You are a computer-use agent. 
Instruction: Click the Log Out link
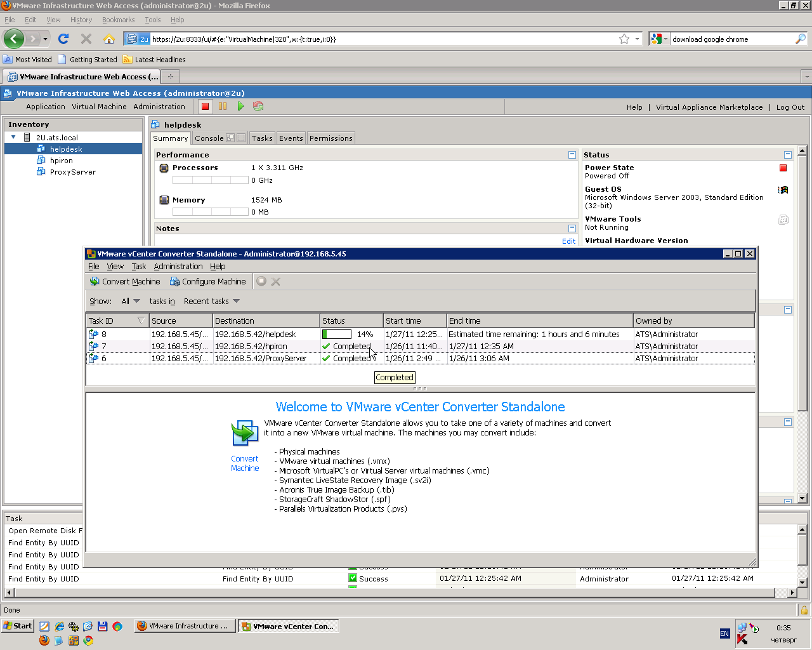click(x=790, y=107)
